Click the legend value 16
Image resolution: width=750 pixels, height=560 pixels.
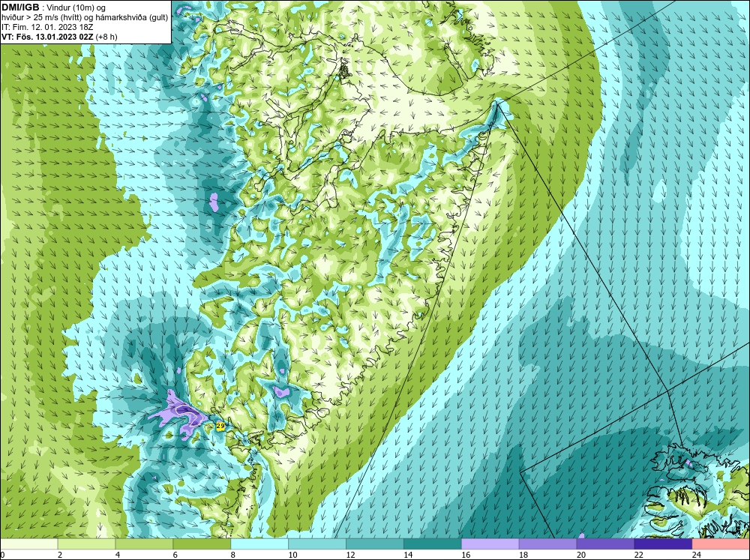466,555
